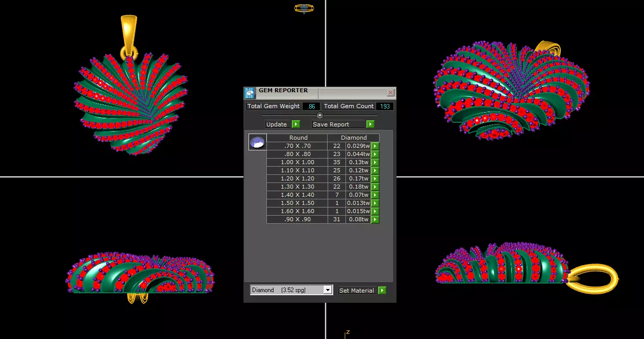Click the green arrow beside Update
This screenshot has width=644, height=339.
point(296,124)
